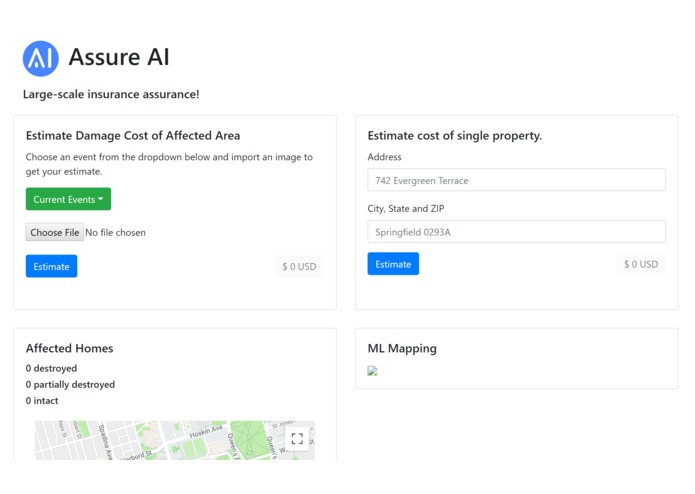The width and height of the screenshot is (695, 494).
Task: Click the Assure AI logo icon
Action: click(x=40, y=58)
